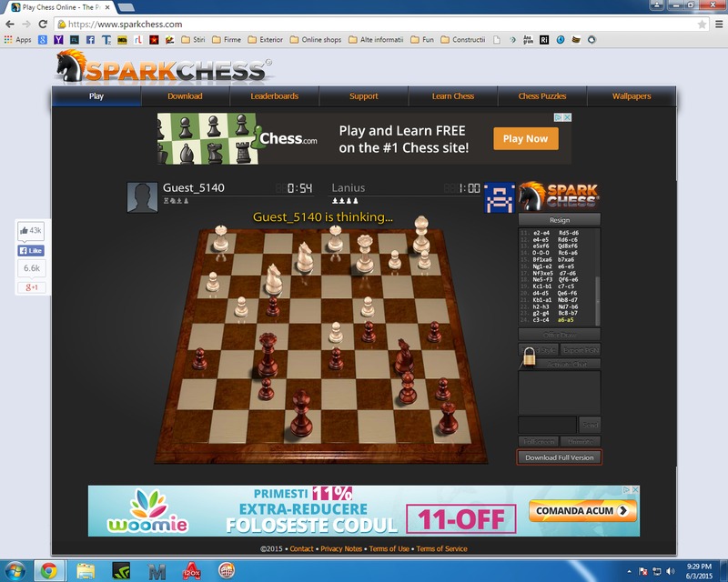This screenshot has height=582, width=728.
Task: Open the Learn Chess tab
Action: (x=452, y=96)
